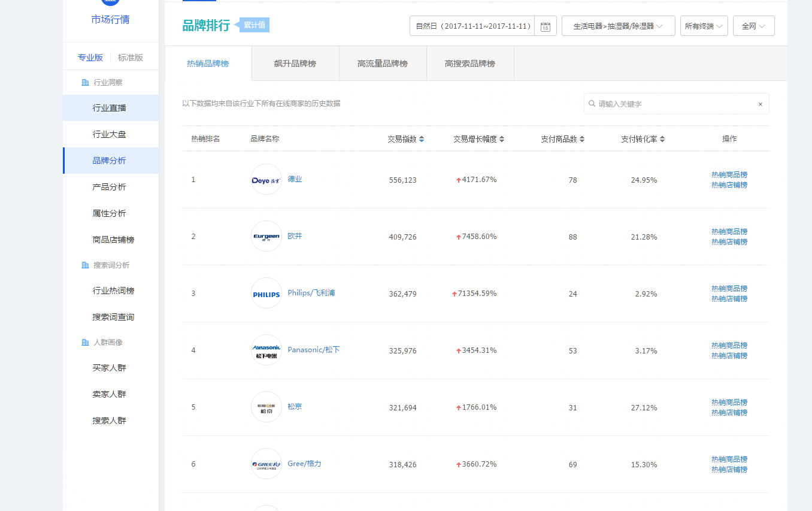Viewport: 812px width, 511px height.
Task: Click the Panasonic brand logo
Action: (x=266, y=350)
